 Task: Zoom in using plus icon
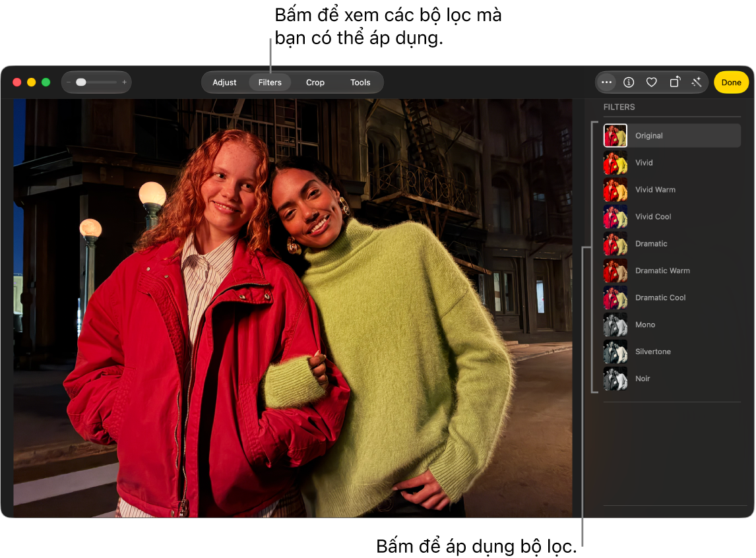click(x=125, y=82)
